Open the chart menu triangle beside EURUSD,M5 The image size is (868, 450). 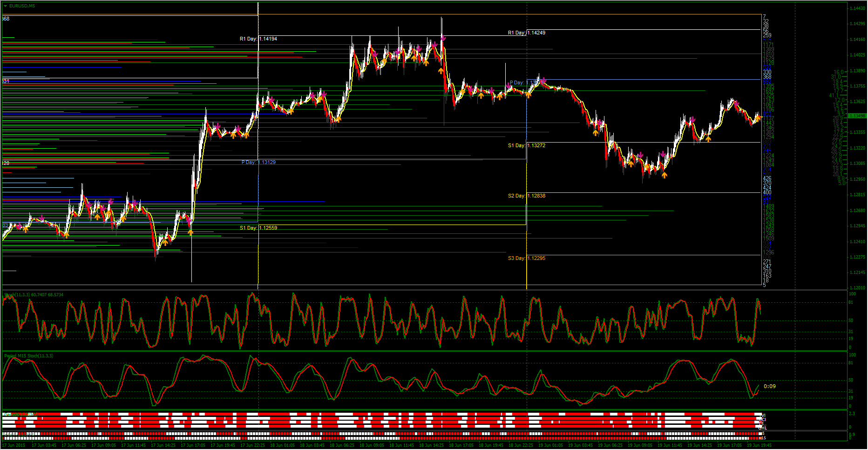point(5,6)
